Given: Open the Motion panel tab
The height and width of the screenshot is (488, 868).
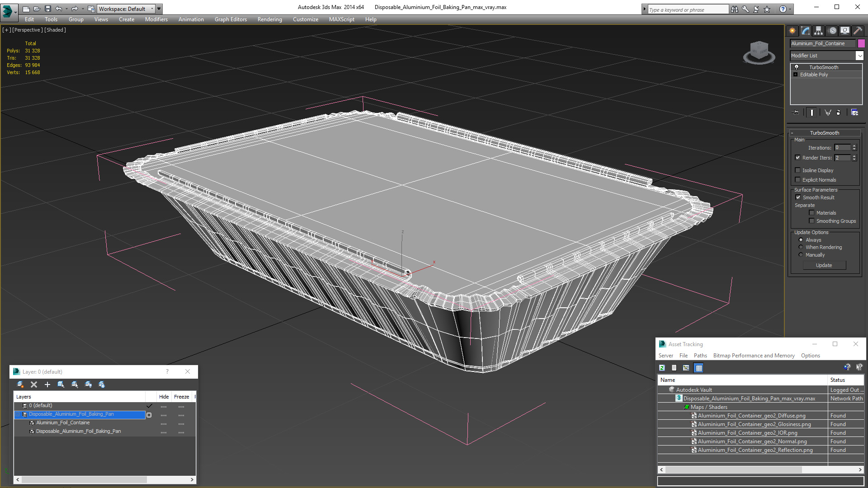Looking at the screenshot, I should [x=832, y=31].
